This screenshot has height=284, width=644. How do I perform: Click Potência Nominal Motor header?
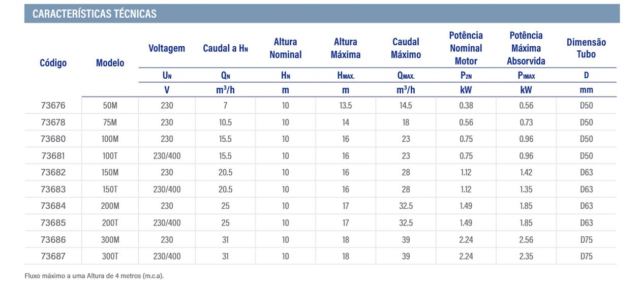[466, 48]
